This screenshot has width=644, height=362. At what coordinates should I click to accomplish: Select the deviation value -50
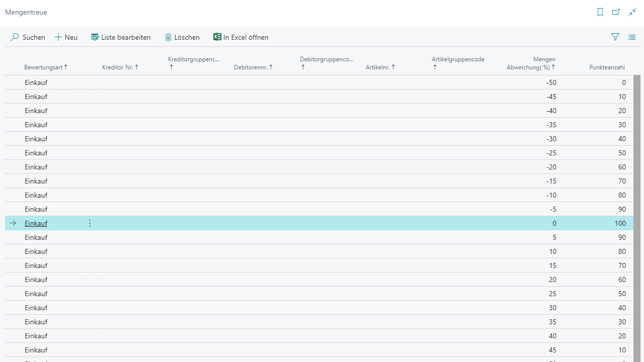pos(551,82)
